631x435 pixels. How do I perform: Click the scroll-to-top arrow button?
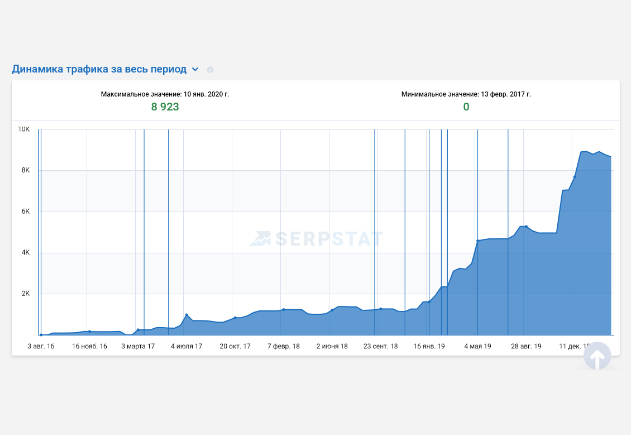click(x=598, y=356)
